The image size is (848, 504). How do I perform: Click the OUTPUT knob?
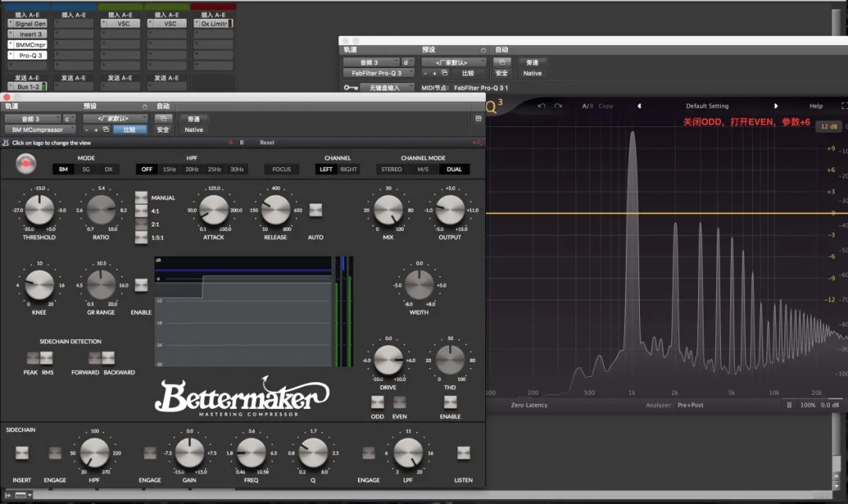[450, 210]
